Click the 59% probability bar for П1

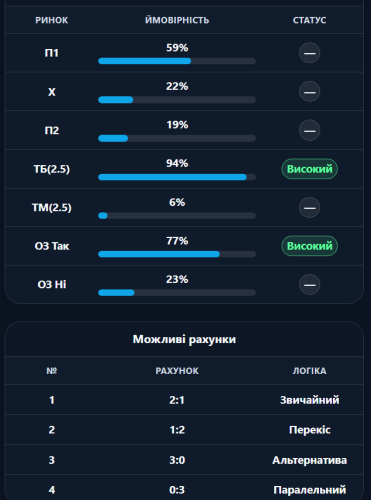coord(177,61)
